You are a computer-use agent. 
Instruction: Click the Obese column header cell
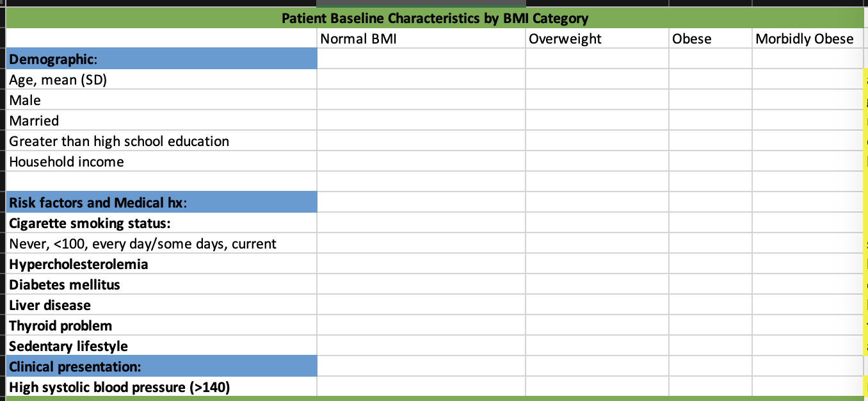tap(710, 38)
